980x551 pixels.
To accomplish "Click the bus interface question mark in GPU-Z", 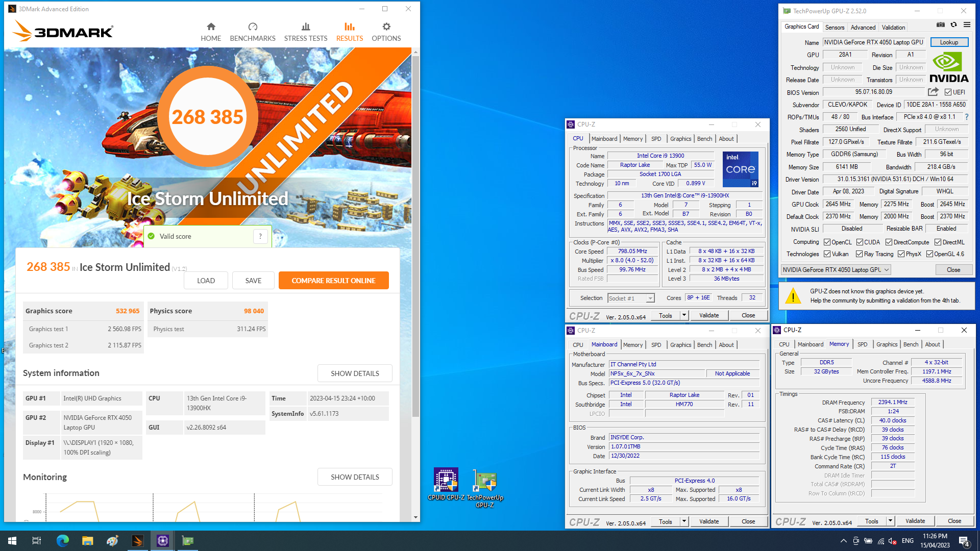I will (967, 117).
